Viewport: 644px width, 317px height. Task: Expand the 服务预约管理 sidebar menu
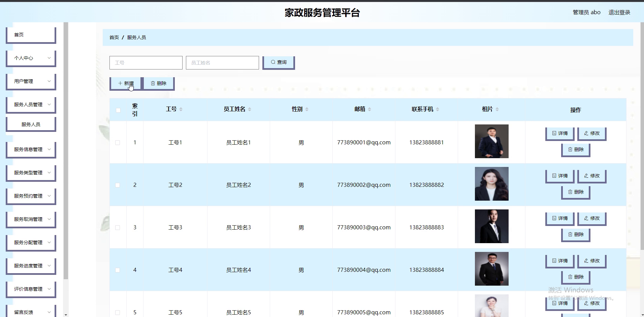pos(31,196)
